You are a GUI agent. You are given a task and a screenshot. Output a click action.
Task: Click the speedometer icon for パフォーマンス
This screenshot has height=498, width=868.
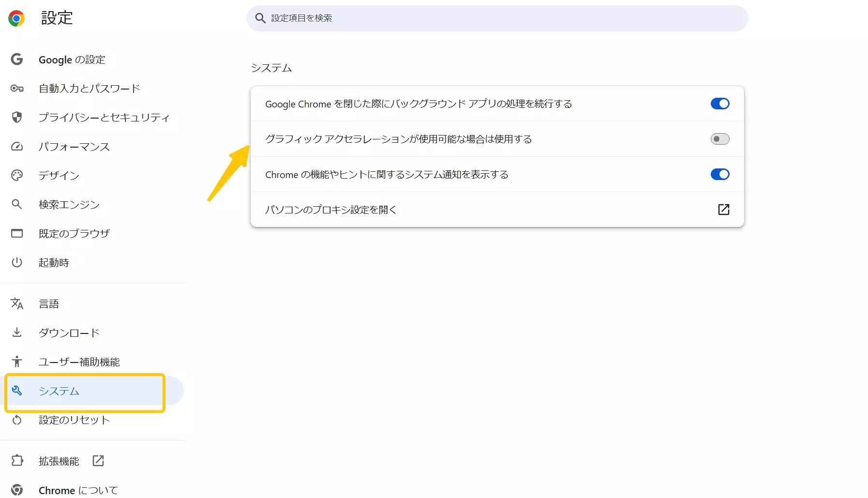(x=17, y=146)
